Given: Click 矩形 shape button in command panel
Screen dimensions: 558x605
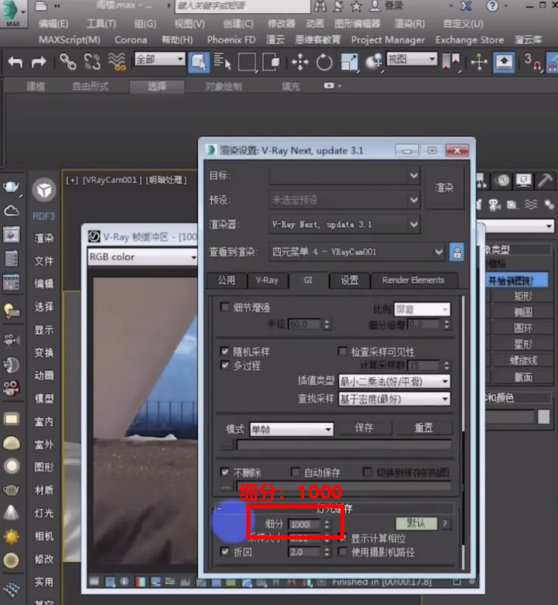Looking at the screenshot, I should pyautogui.click(x=523, y=296).
